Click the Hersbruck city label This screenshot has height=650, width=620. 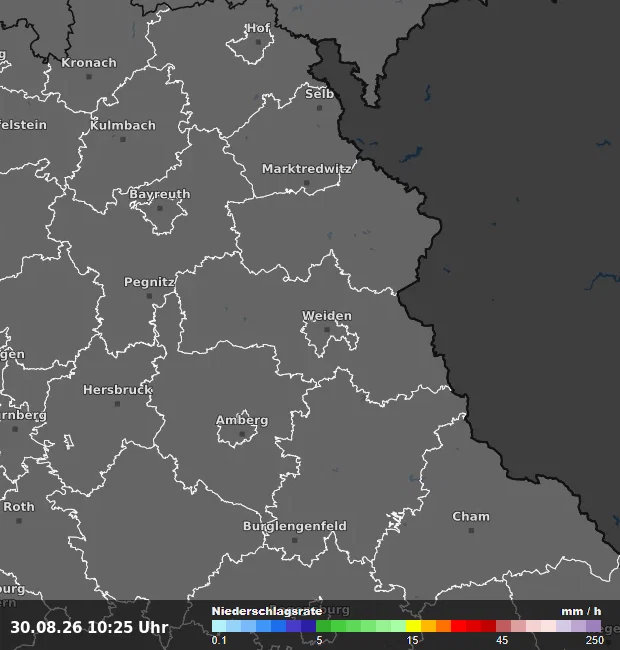(118, 390)
